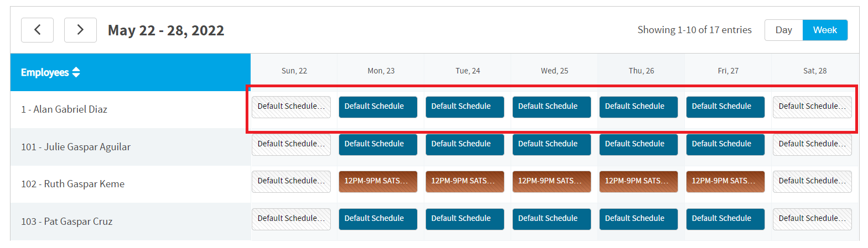Image resolution: width=868 pixels, height=248 pixels.
Task: Open Pat Gaspar Cruz Saturday schedule
Action: tap(812, 219)
